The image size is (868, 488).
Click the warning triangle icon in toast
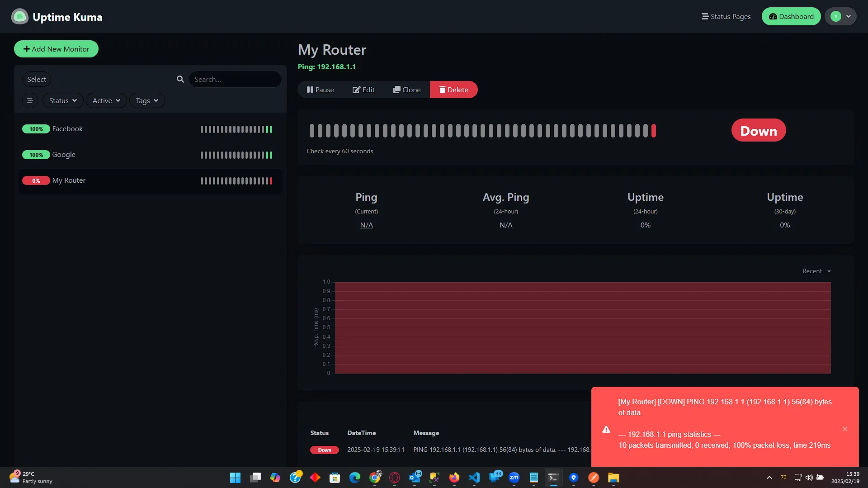[606, 429]
